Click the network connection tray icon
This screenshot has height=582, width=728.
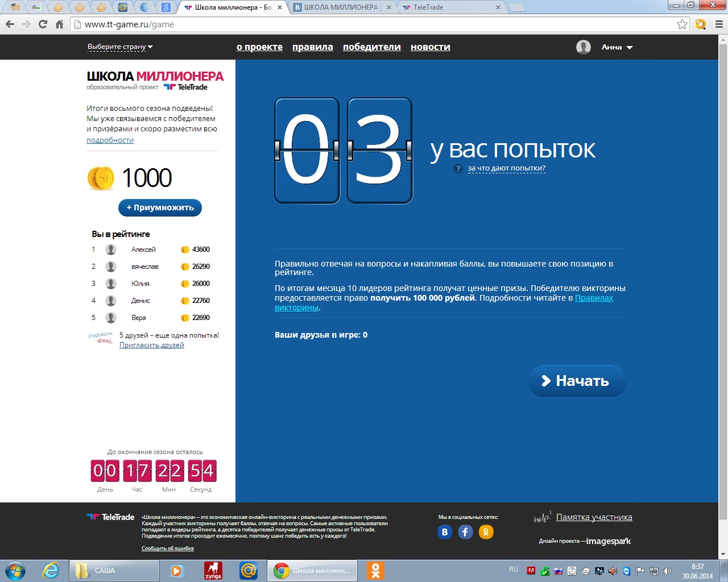[654, 571]
